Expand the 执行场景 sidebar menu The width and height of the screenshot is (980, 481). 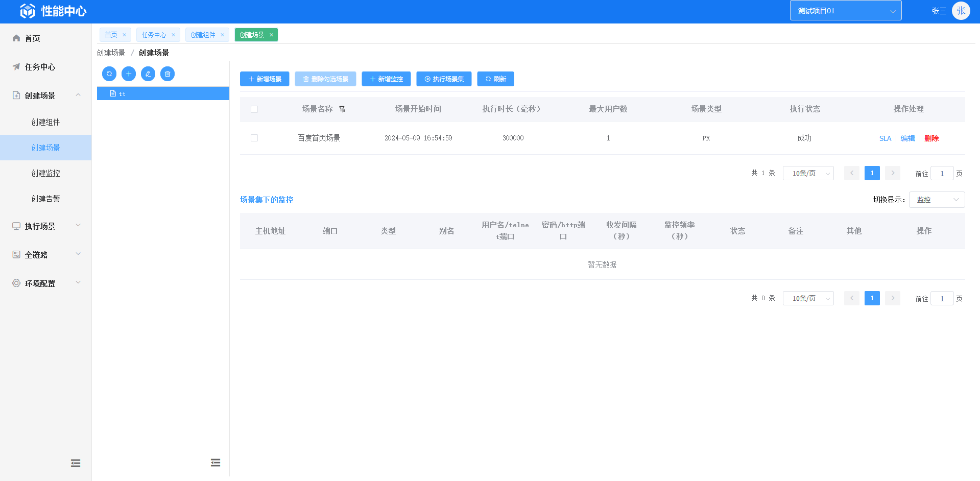46,226
